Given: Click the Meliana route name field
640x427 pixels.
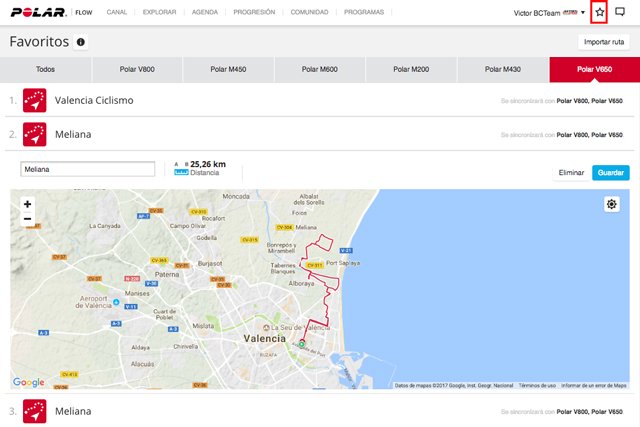Looking at the screenshot, I should click(x=88, y=169).
